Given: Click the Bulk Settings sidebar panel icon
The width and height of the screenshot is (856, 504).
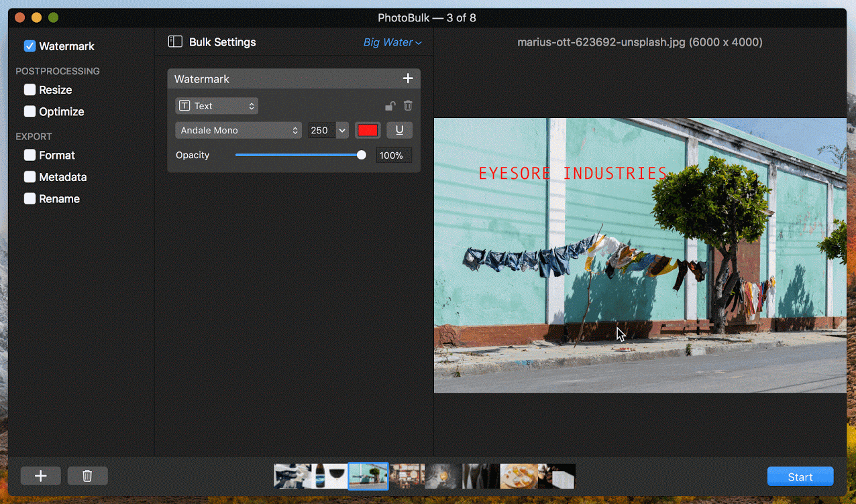Looking at the screenshot, I should point(175,42).
